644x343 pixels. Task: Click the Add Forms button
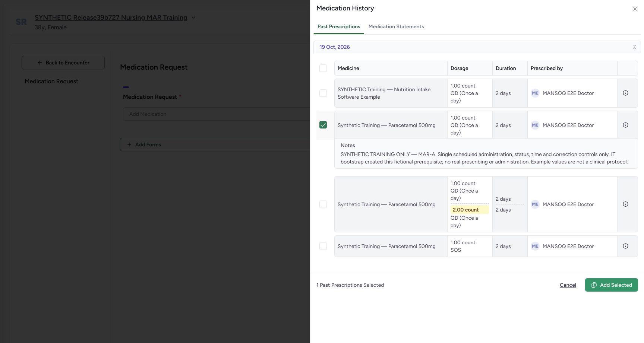pos(215,144)
